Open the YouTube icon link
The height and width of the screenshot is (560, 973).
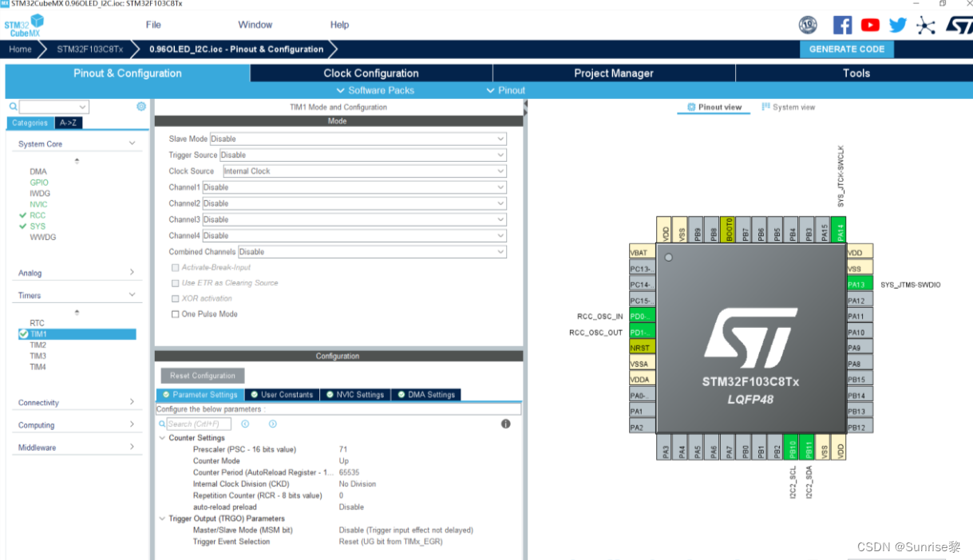[x=870, y=25]
